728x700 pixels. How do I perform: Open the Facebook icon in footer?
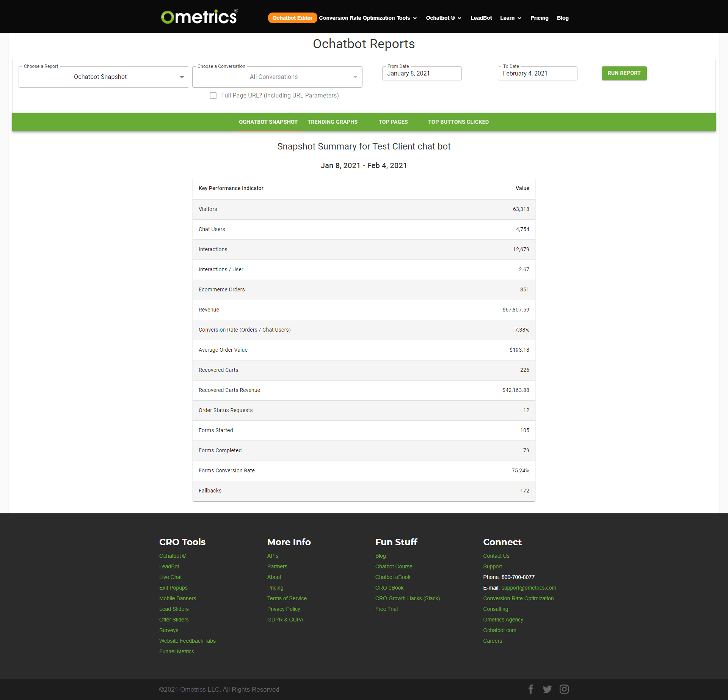tap(531, 689)
